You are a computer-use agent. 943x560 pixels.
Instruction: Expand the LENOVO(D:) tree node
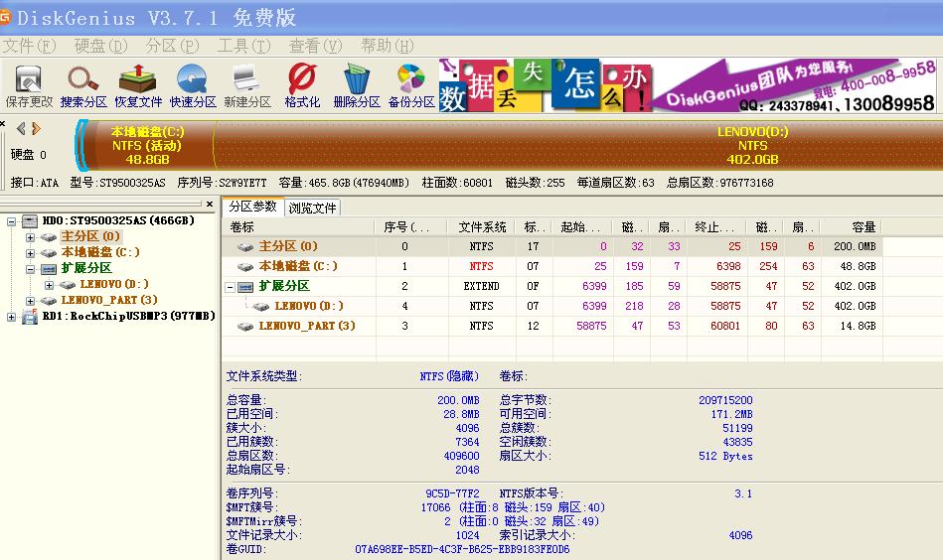(50, 285)
